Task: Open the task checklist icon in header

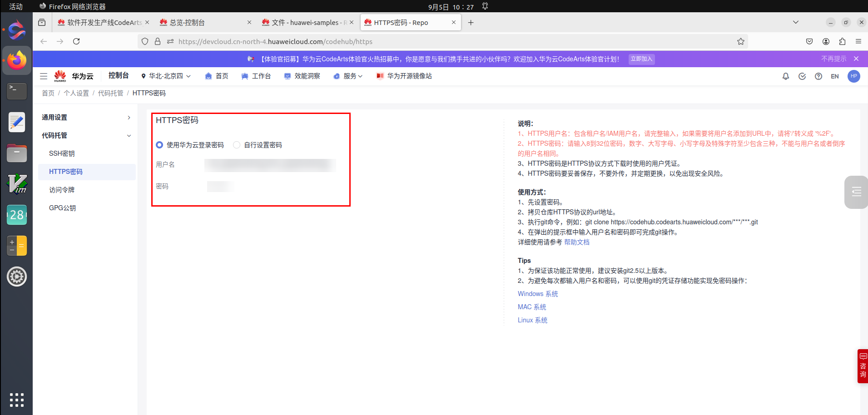Action: click(x=802, y=76)
